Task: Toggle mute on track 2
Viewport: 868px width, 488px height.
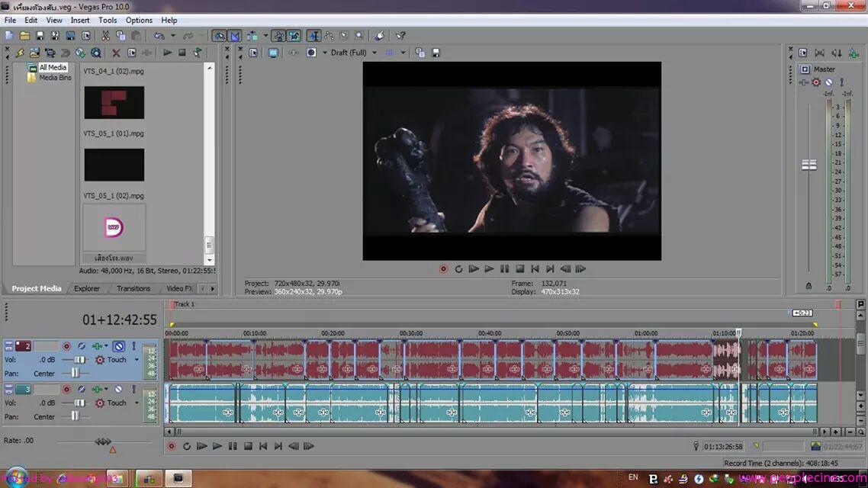Action: [x=119, y=346]
